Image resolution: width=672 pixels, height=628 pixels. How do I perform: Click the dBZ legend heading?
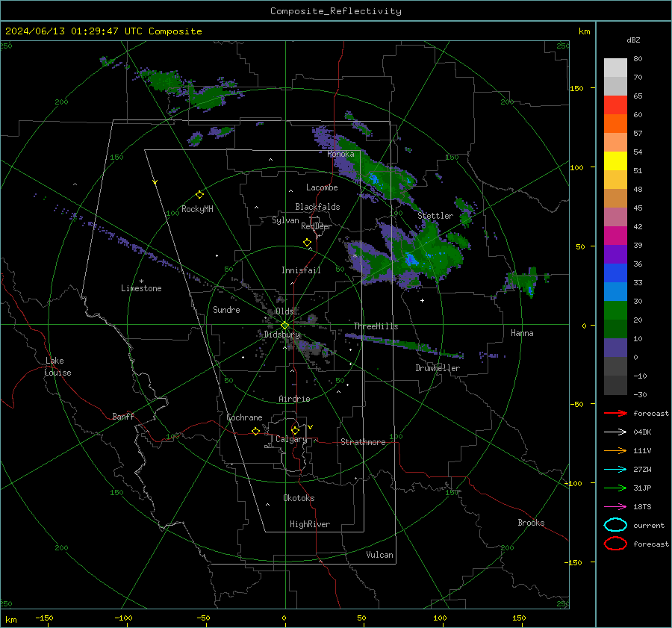pyautogui.click(x=633, y=40)
